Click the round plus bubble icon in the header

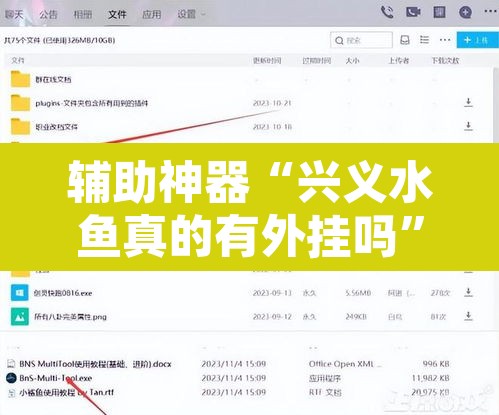[465, 13]
